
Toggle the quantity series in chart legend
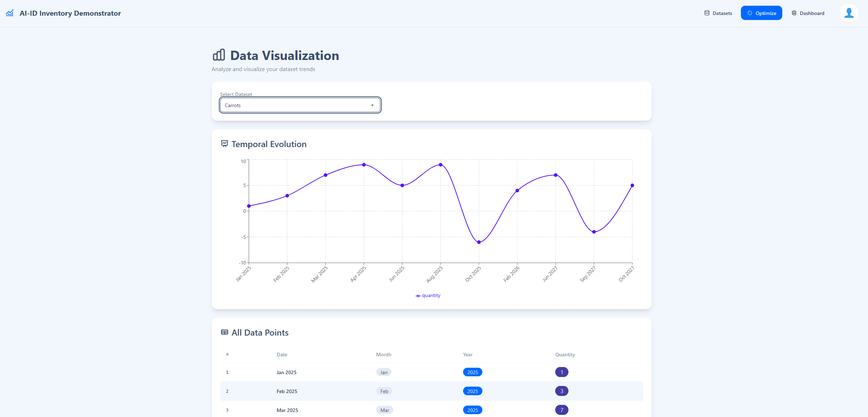428,295
